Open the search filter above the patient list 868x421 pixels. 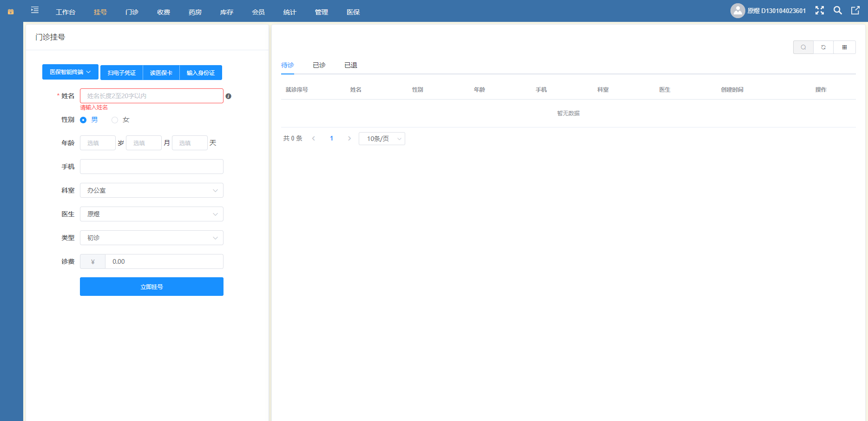click(x=803, y=47)
